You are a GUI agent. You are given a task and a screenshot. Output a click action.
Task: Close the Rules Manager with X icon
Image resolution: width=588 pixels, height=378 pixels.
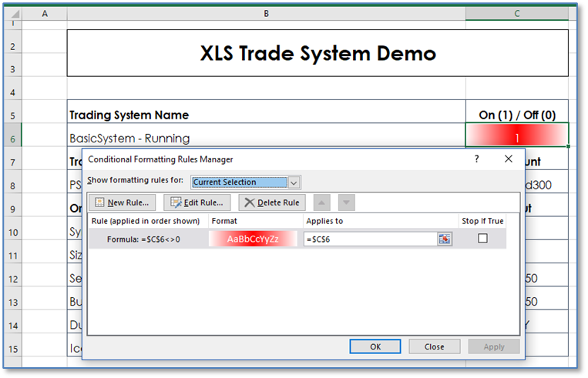[x=508, y=159]
